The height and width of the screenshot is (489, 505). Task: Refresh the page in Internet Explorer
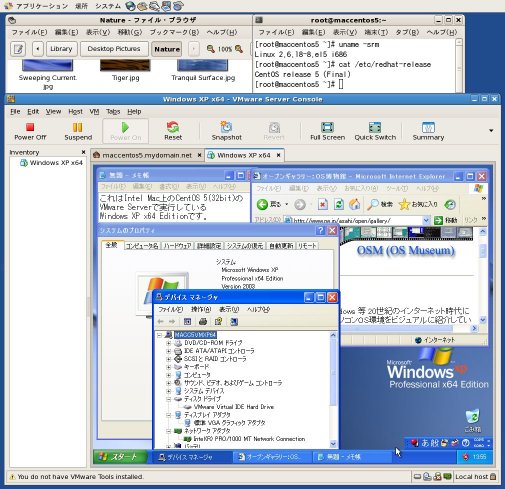tap(339, 204)
